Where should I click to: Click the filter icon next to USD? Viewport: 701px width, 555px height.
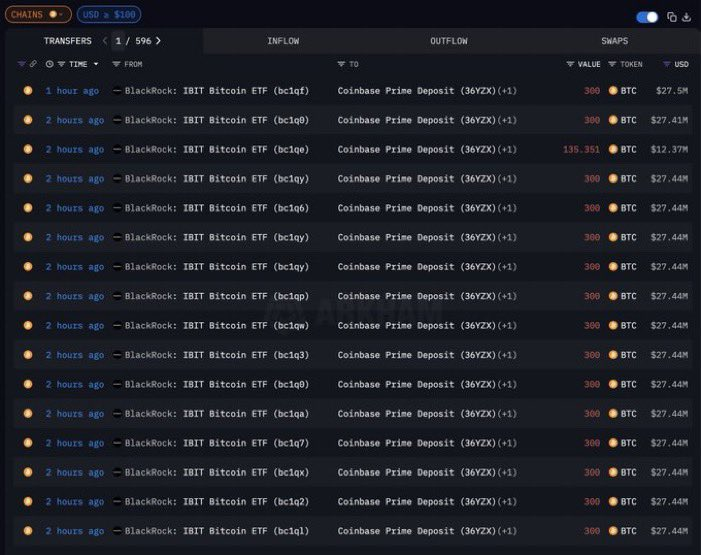tap(667, 64)
